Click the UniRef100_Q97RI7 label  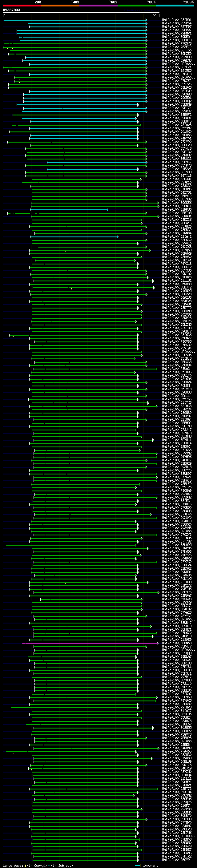click(176, 677)
